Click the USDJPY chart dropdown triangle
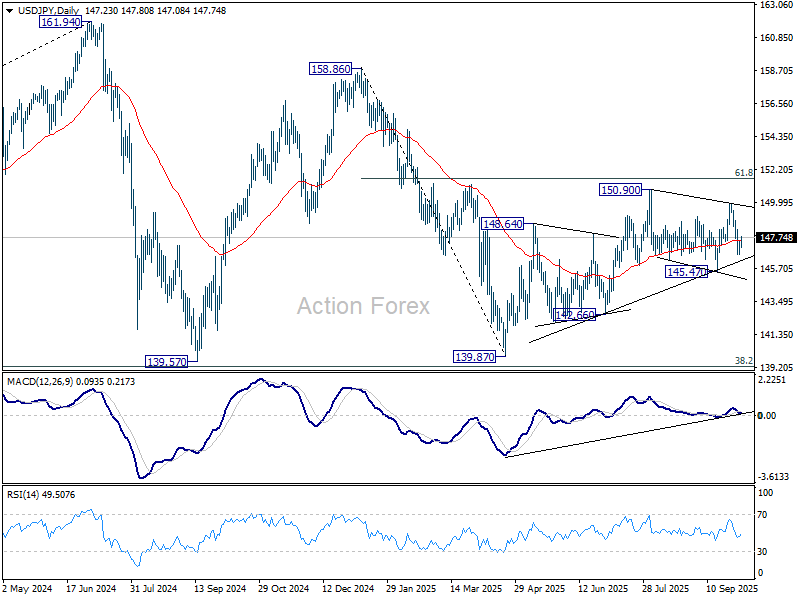The image size is (800, 600). (9, 11)
